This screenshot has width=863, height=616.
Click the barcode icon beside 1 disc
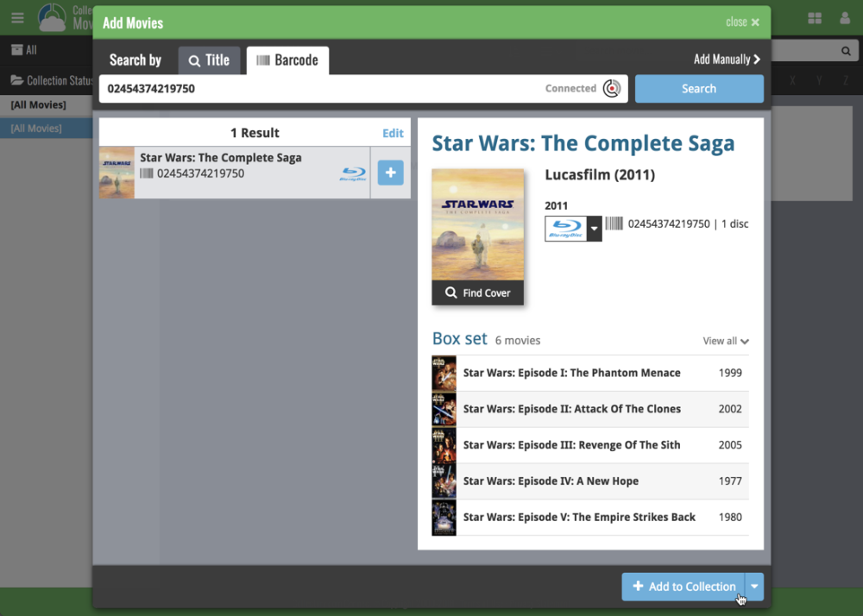tap(614, 223)
